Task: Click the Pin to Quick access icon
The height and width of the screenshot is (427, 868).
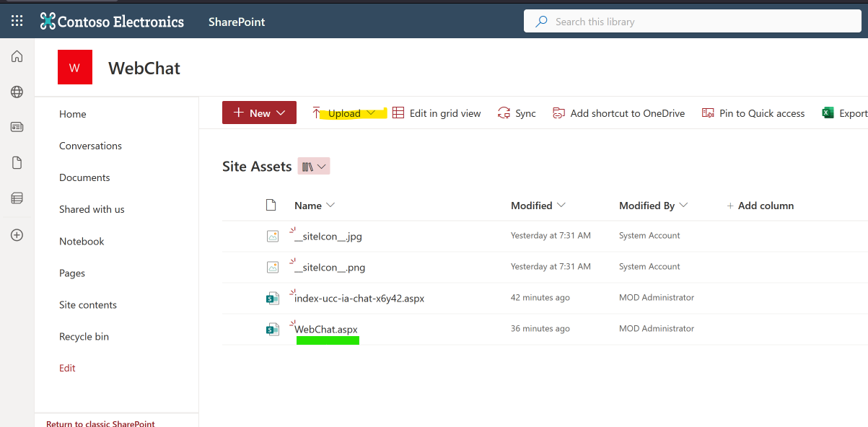Action: click(708, 113)
